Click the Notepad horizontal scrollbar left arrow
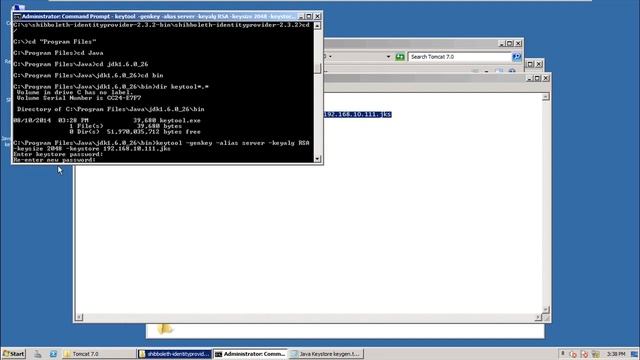Viewport: 640px width, 360px height. click(79, 317)
